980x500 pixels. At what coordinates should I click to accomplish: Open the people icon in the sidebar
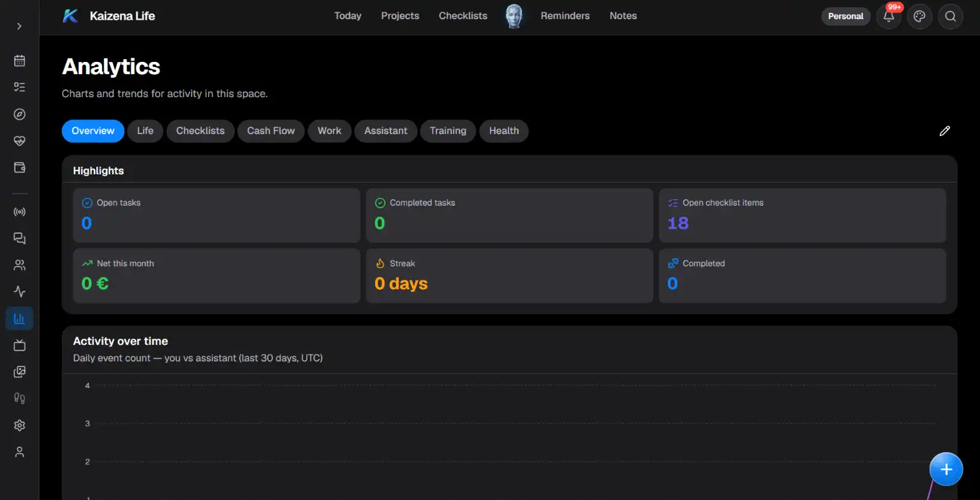(19, 265)
